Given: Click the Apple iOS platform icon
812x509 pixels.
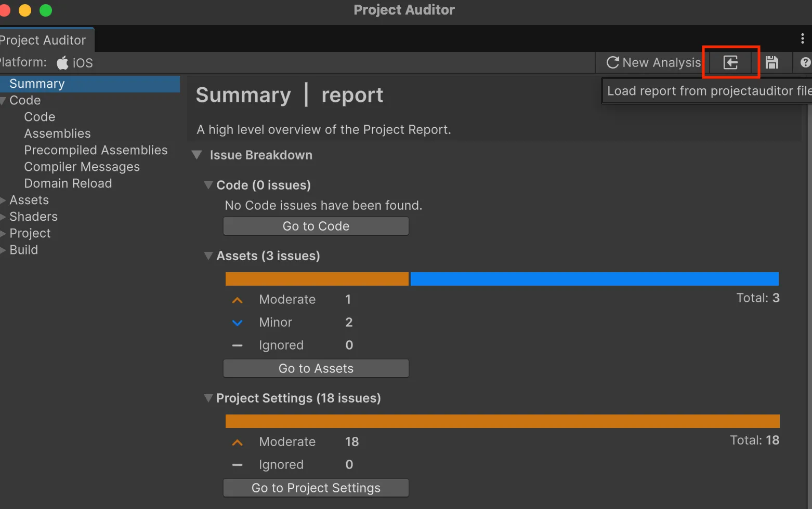Looking at the screenshot, I should pyautogui.click(x=62, y=63).
